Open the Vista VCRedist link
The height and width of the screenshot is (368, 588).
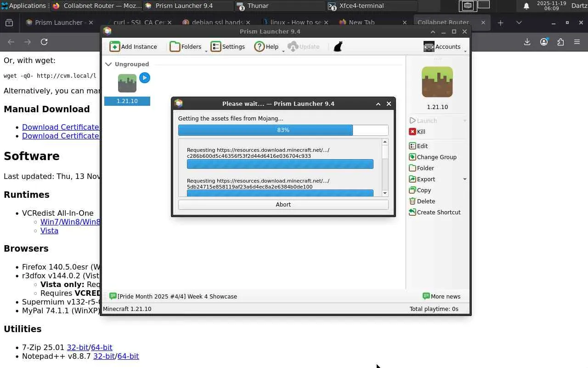tap(49, 230)
